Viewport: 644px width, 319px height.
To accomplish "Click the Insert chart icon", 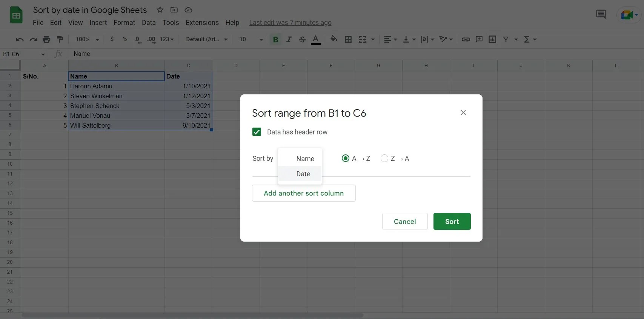I will click(x=492, y=39).
